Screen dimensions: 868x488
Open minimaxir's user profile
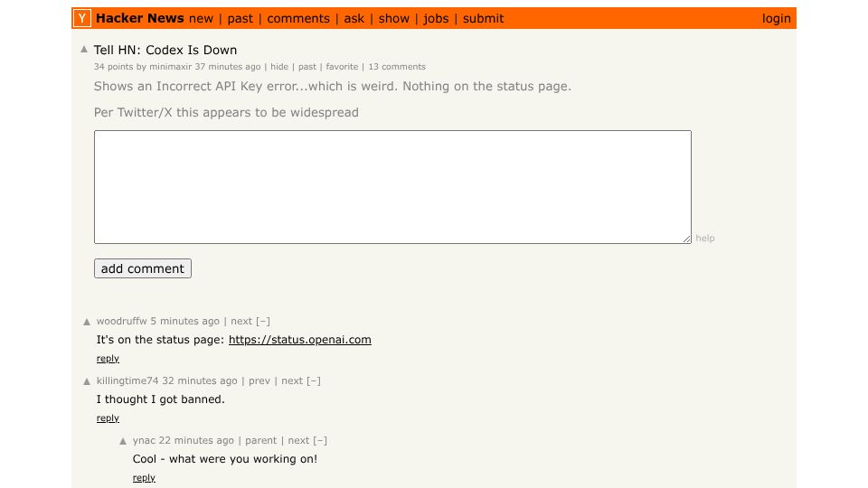click(171, 66)
